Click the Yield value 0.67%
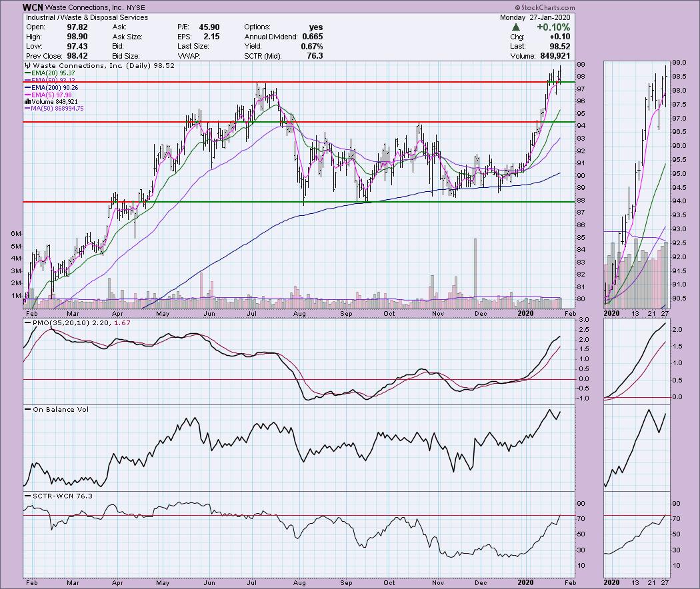 [311, 47]
